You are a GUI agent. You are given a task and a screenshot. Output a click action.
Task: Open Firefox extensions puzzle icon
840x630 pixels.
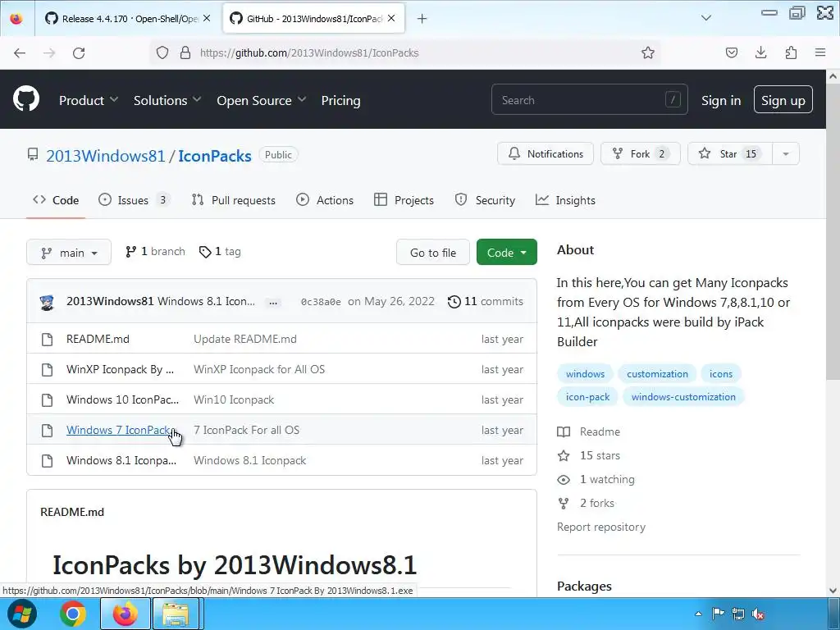pos(791,52)
